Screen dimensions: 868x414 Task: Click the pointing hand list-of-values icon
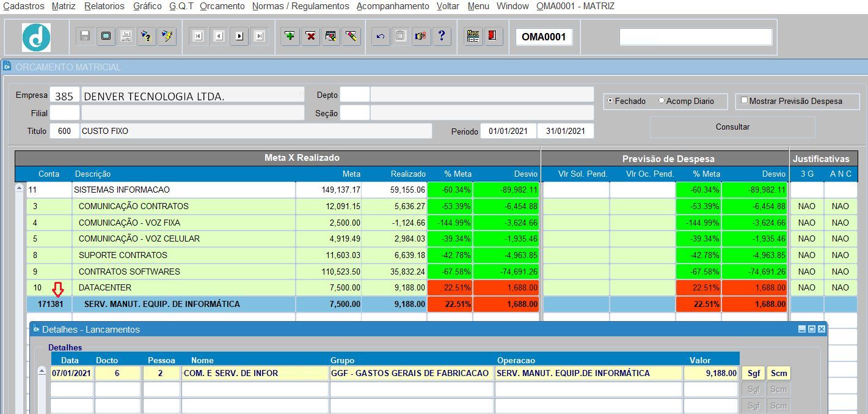click(x=420, y=36)
